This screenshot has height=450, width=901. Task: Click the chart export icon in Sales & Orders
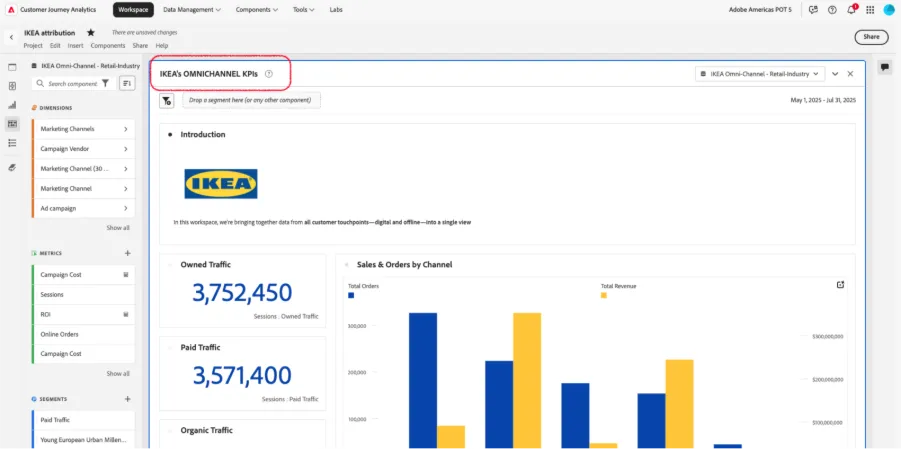pos(840,284)
